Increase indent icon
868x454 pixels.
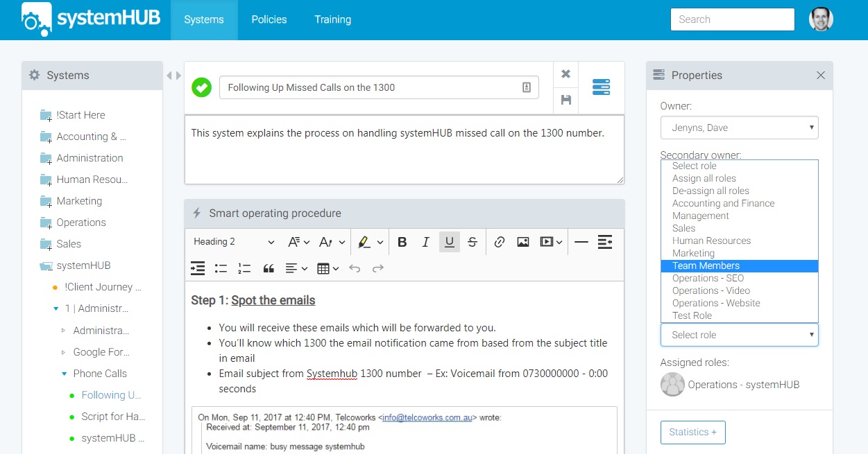[x=198, y=268]
